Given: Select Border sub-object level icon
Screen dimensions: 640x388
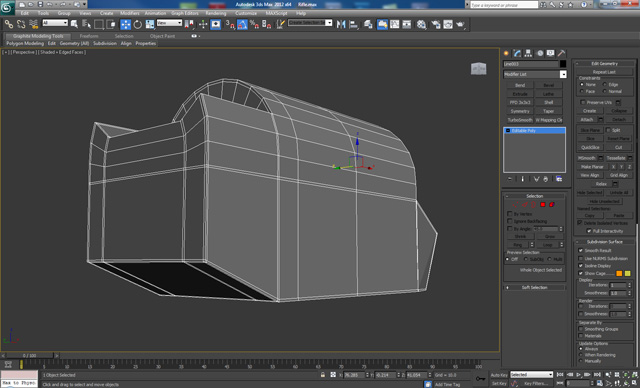Looking at the screenshot, I should pyautogui.click(x=533, y=204).
